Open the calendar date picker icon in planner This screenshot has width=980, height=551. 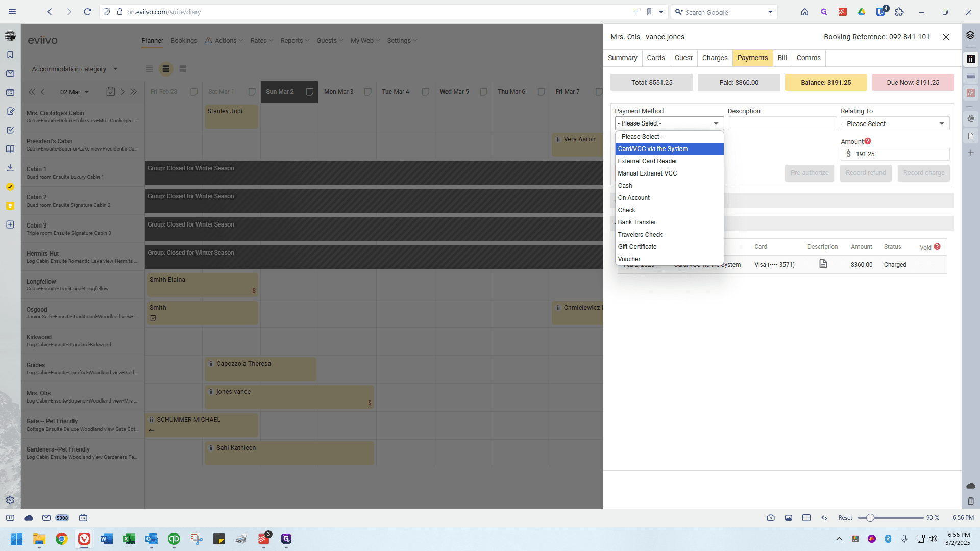tap(110, 92)
